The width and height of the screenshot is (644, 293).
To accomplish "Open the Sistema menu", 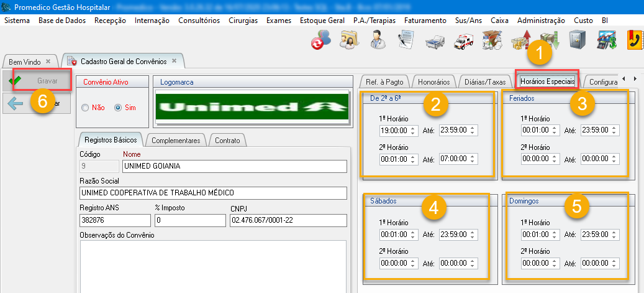I will [x=17, y=21].
